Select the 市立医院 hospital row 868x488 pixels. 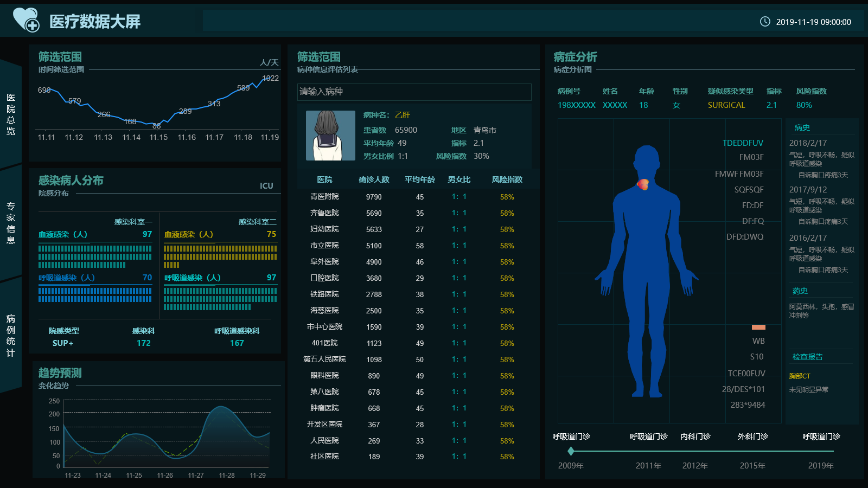(x=414, y=246)
